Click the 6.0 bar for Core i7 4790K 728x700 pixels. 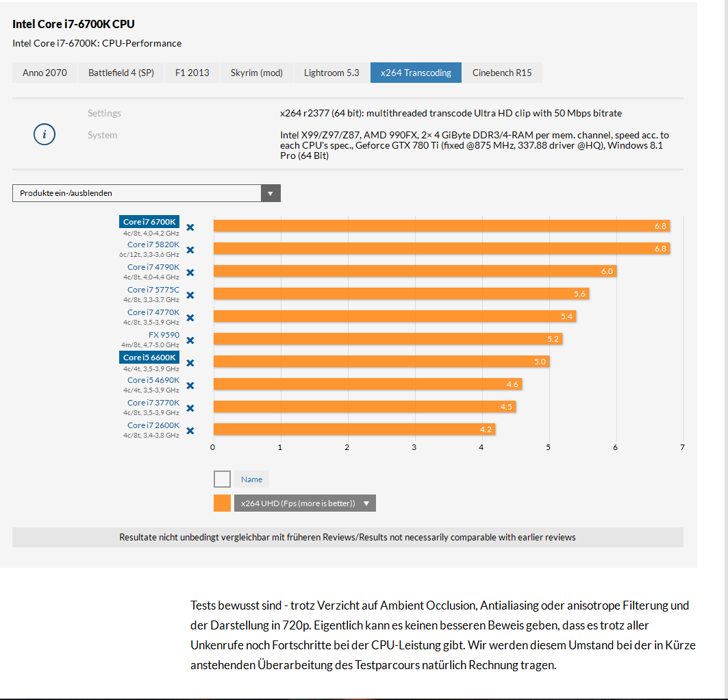click(x=415, y=271)
